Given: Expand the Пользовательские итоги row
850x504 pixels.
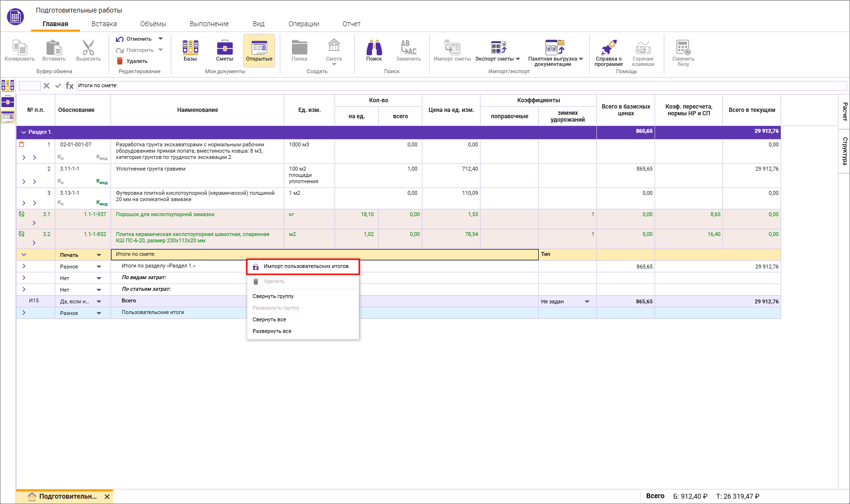Looking at the screenshot, I should (24, 313).
